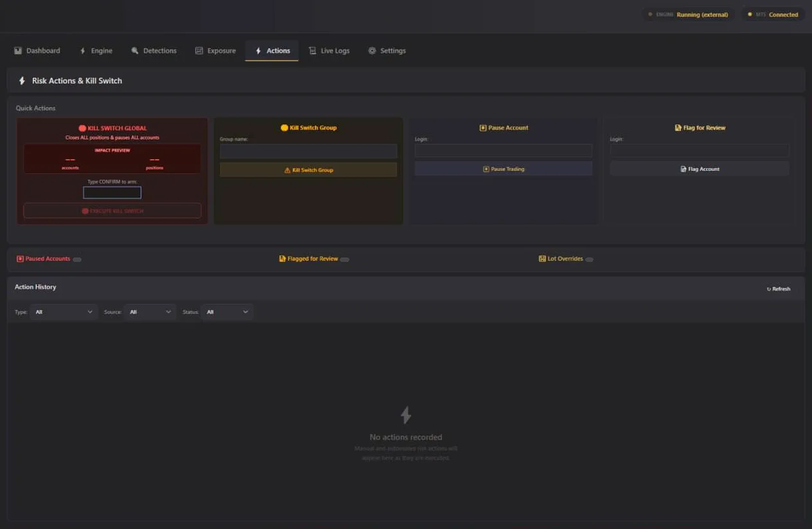Open the Settings tab
The image size is (812, 529).
point(387,51)
